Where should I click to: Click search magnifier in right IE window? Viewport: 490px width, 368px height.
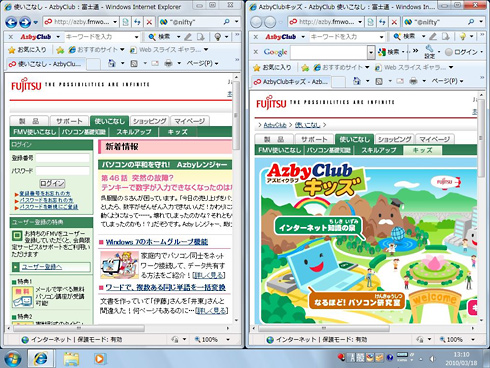(471, 22)
